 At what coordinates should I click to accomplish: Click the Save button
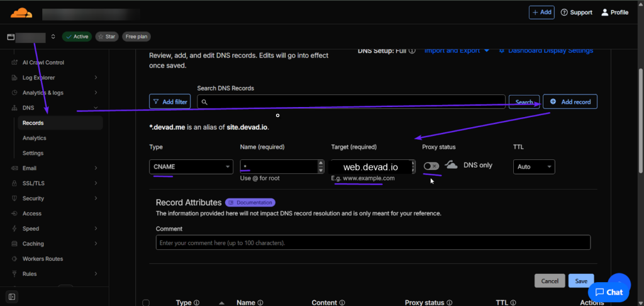581,281
